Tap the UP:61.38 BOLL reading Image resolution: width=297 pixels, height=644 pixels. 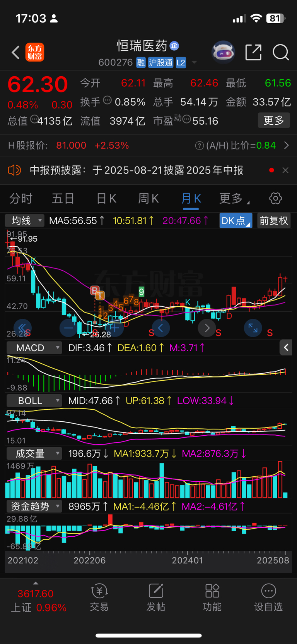pos(149,400)
